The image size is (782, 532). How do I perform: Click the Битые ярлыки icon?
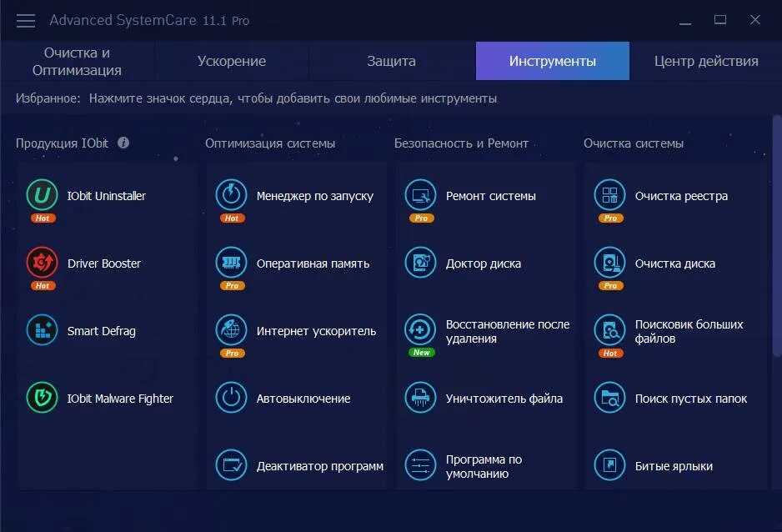[x=609, y=465]
